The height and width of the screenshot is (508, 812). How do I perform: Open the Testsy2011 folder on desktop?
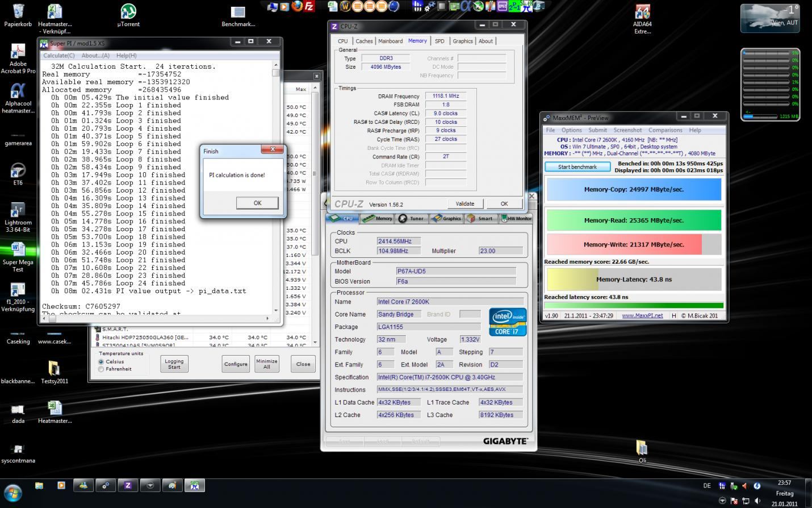pos(55,372)
